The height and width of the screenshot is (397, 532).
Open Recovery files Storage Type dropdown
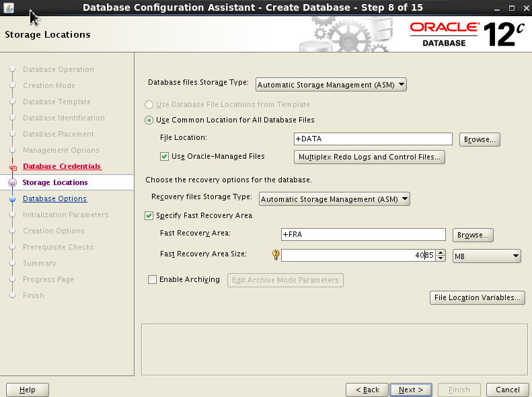tap(334, 199)
